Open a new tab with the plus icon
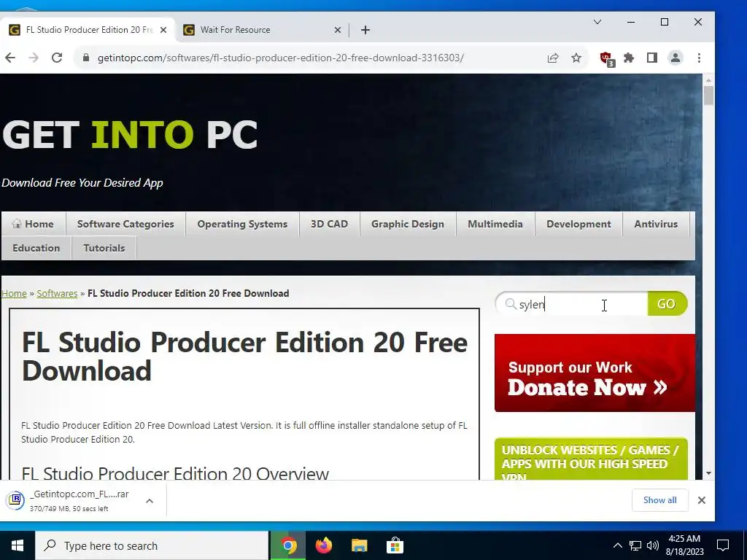The image size is (747, 560). point(365,30)
